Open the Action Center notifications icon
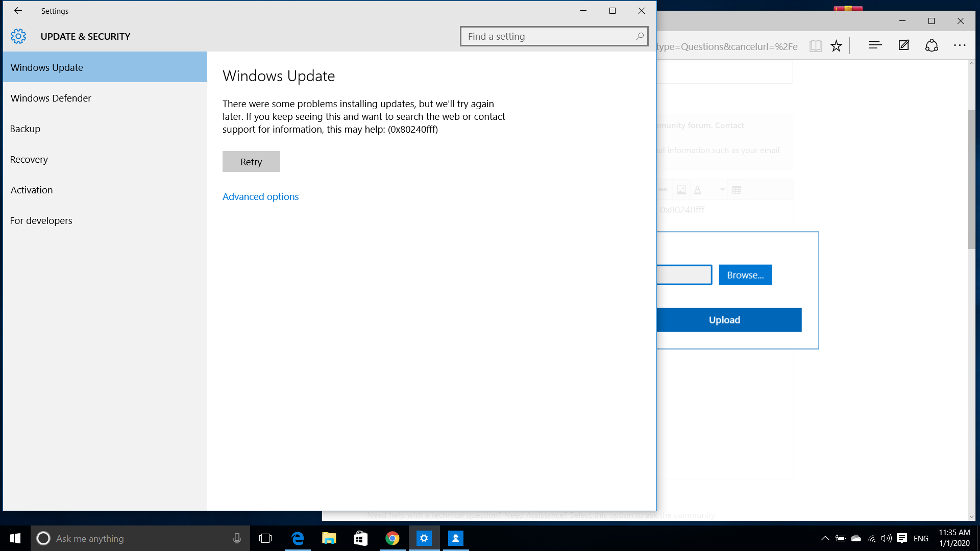The width and height of the screenshot is (980, 551). (902, 538)
